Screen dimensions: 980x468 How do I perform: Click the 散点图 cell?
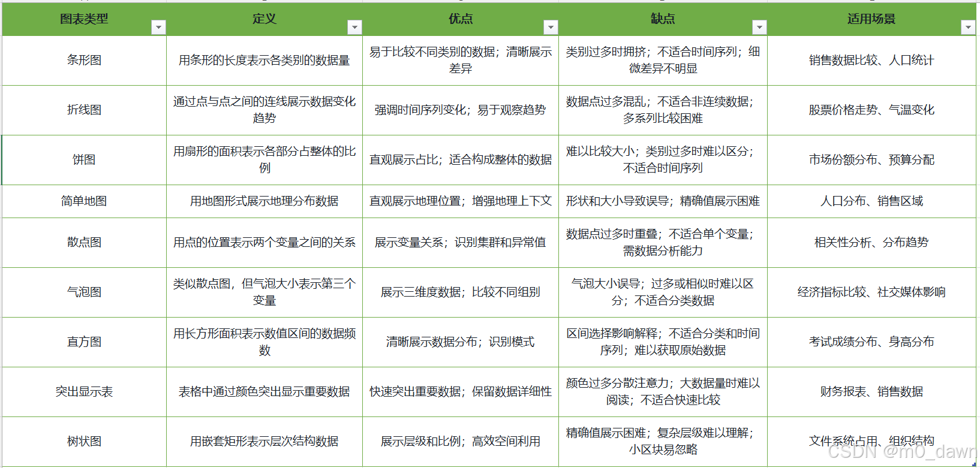84,243
